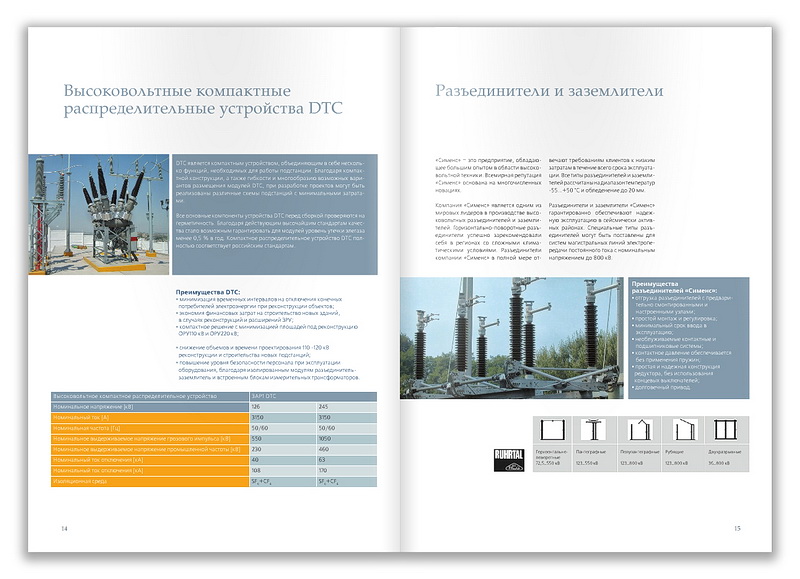
Task: Click the caption "Пантографные"
Action: pos(591,451)
